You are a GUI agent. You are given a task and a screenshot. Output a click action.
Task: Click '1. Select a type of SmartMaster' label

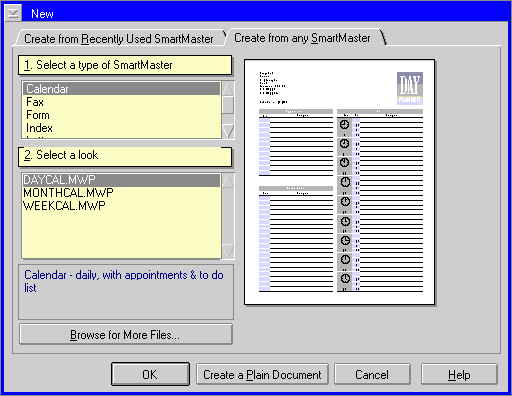(125, 65)
